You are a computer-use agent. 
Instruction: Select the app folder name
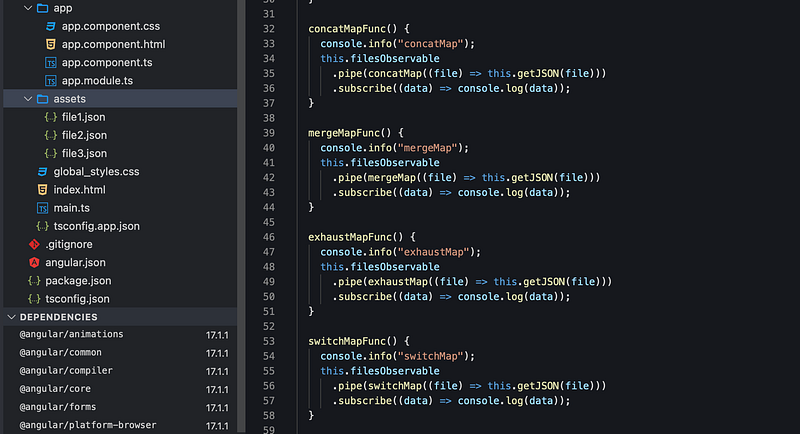pyautogui.click(x=63, y=8)
